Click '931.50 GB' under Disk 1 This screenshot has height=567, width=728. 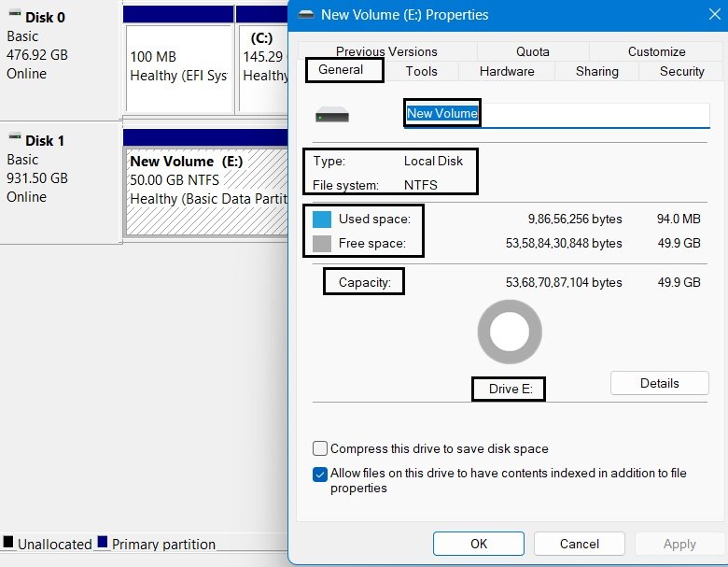click(37, 178)
